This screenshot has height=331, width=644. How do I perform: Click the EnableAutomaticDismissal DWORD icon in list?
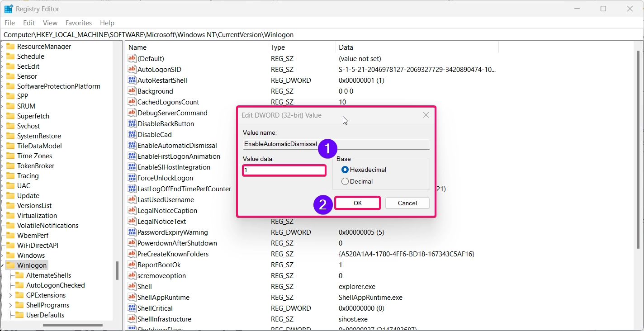pos(132,145)
